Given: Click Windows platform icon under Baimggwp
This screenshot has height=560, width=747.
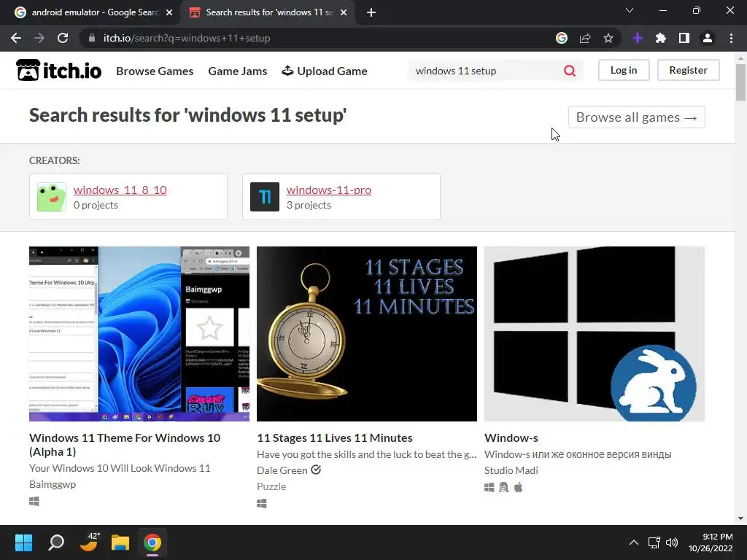Looking at the screenshot, I should pos(34,502).
